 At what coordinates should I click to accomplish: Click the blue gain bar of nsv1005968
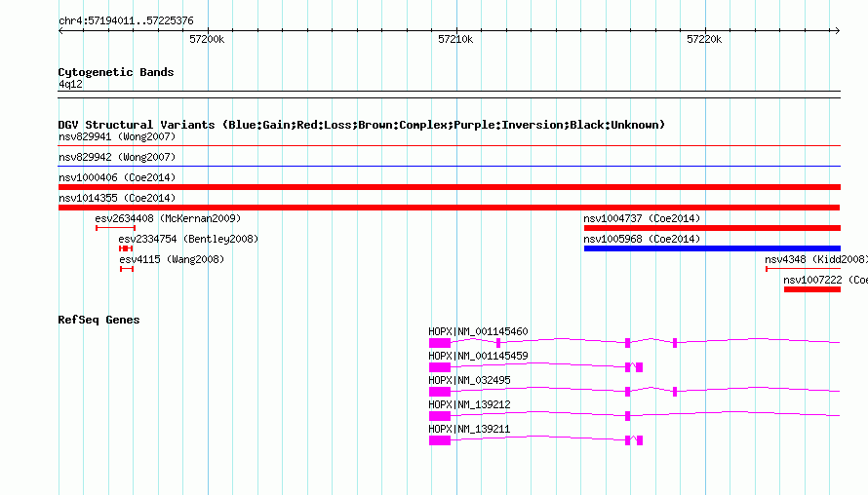click(x=712, y=248)
